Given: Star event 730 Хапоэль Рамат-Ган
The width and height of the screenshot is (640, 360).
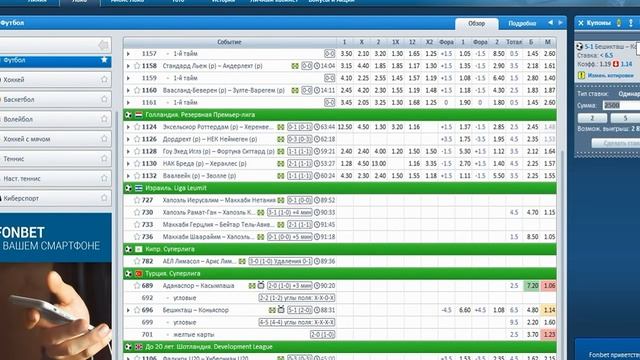Looking at the screenshot, I should 137,212.
